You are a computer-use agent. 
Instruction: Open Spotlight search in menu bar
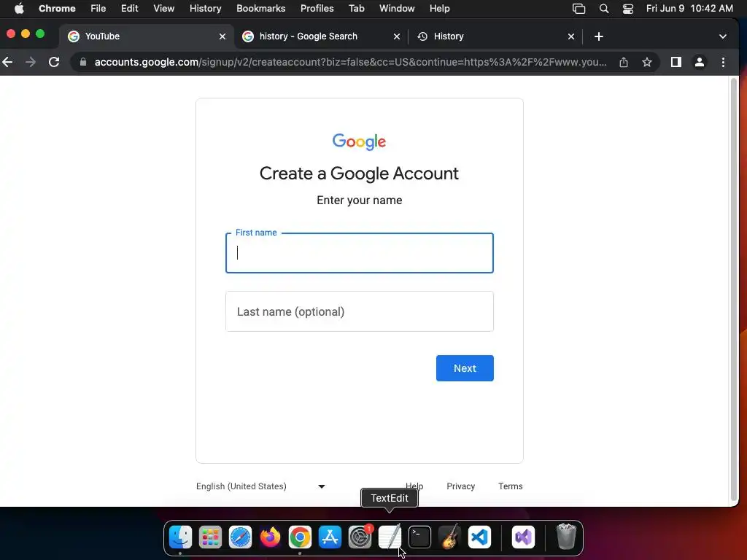coord(603,8)
